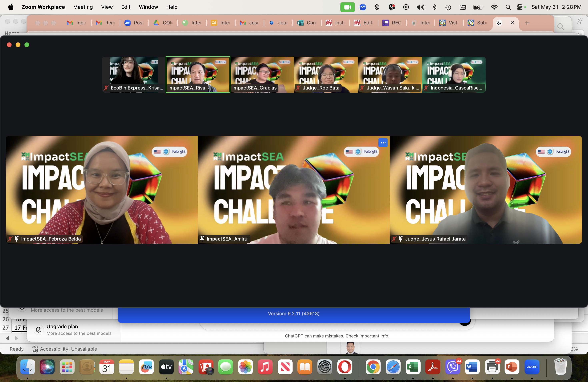The image size is (588, 382).
Task: Open System Settings from the Dock
Action: [325, 367]
